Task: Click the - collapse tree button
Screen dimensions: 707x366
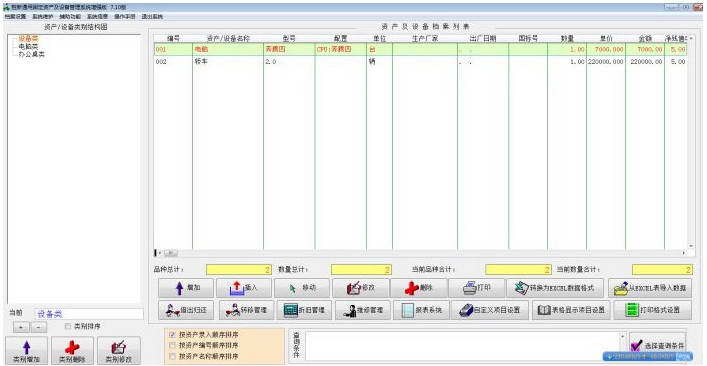Action: click(38, 328)
